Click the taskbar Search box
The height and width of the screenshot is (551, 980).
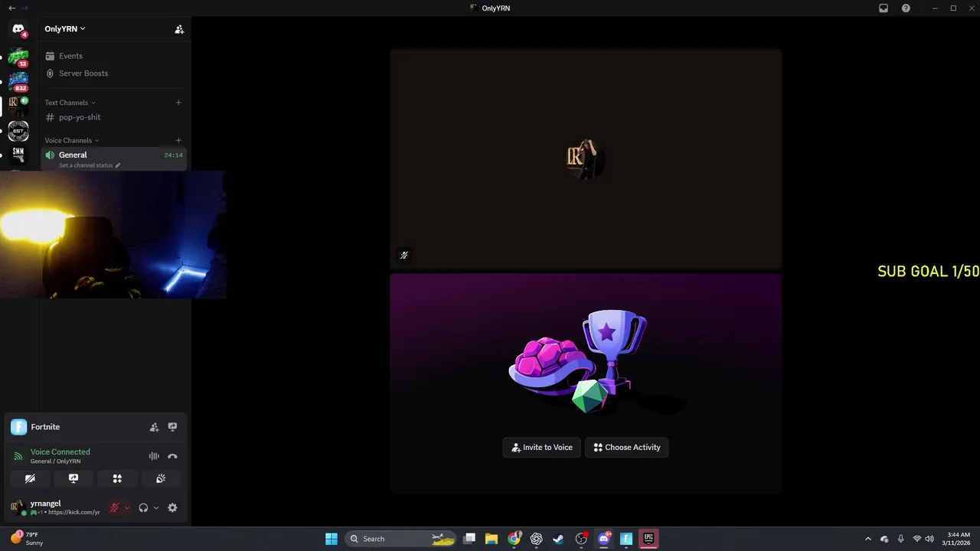point(401,539)
